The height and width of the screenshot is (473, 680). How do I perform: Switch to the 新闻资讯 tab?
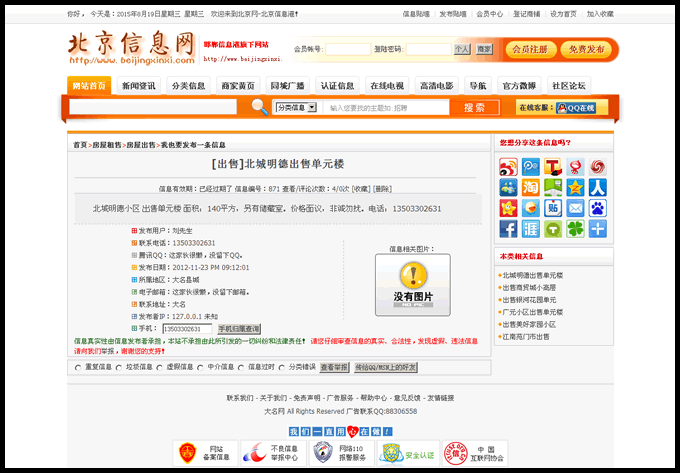[139, 86]
